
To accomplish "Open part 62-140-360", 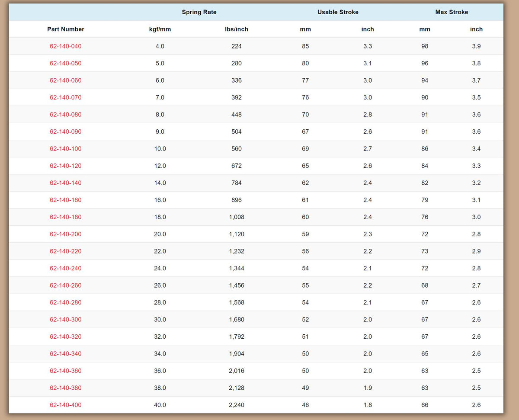I will click(65, 371).
